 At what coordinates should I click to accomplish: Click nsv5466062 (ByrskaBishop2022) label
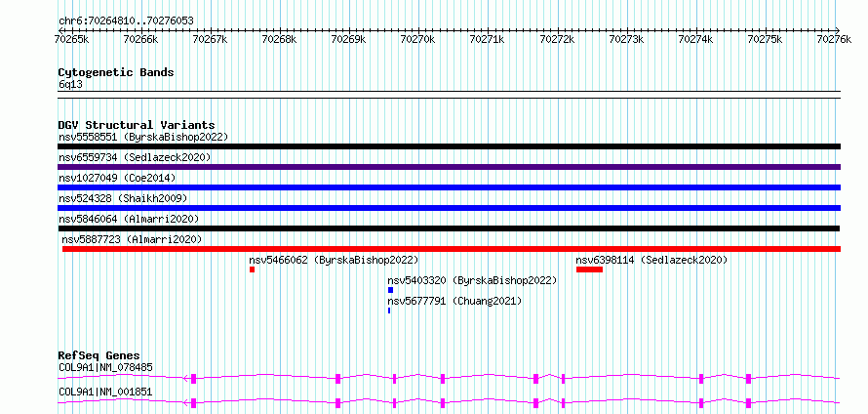334,260
